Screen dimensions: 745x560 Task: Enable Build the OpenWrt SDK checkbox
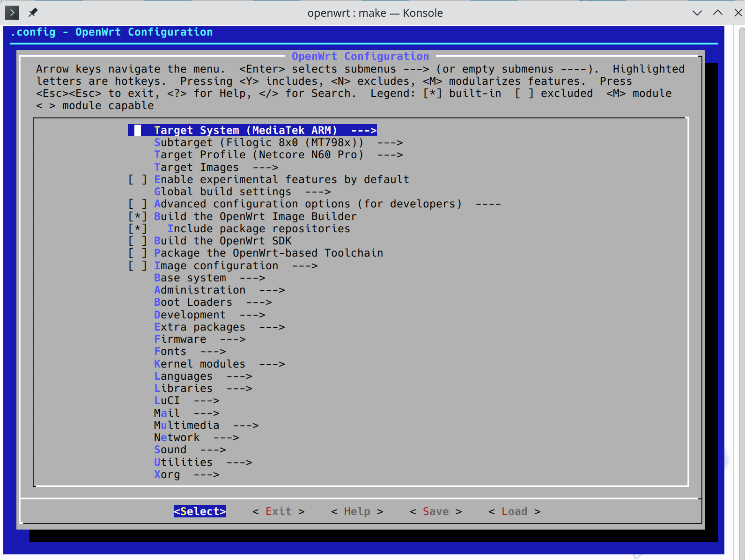[x=138, y=241]
